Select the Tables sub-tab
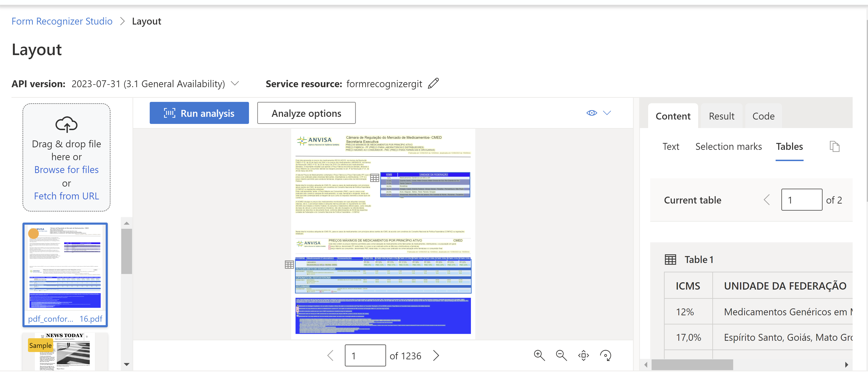The image size is (868, 380). pos(789,147)
